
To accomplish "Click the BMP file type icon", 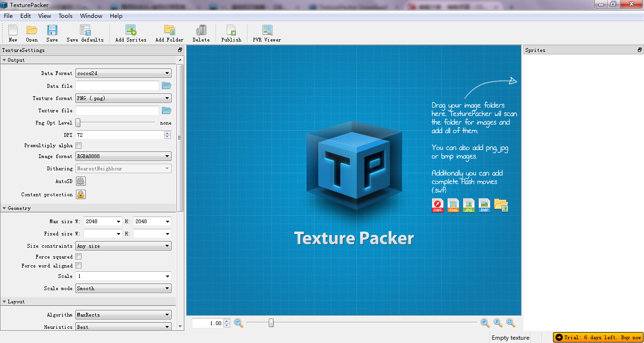I will coord(484,205).
